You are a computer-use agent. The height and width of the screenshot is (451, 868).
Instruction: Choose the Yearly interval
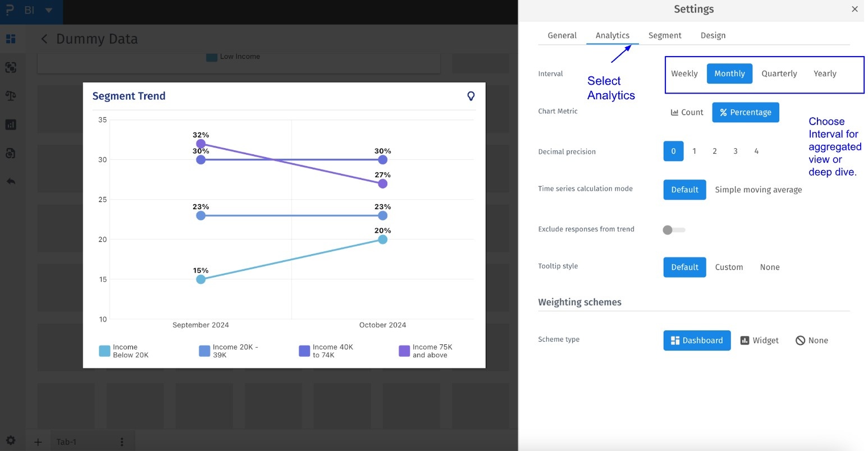pyautogui.click(x=825, y=73)
